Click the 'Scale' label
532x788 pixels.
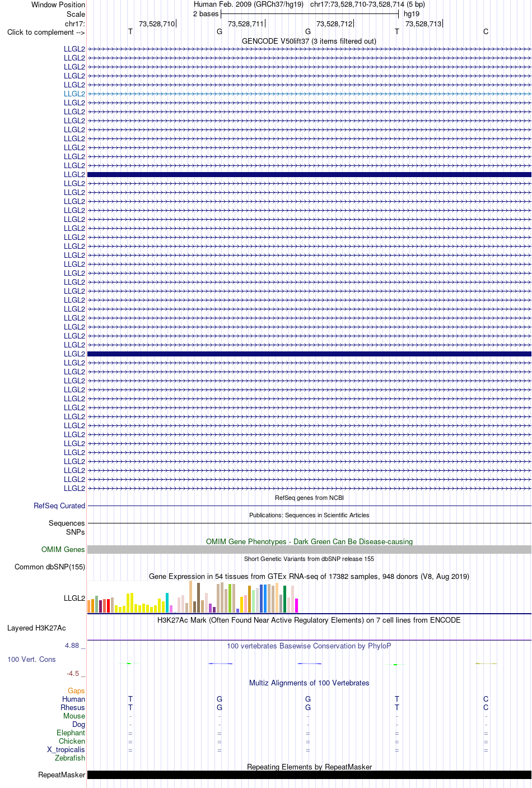click(76, 14)
